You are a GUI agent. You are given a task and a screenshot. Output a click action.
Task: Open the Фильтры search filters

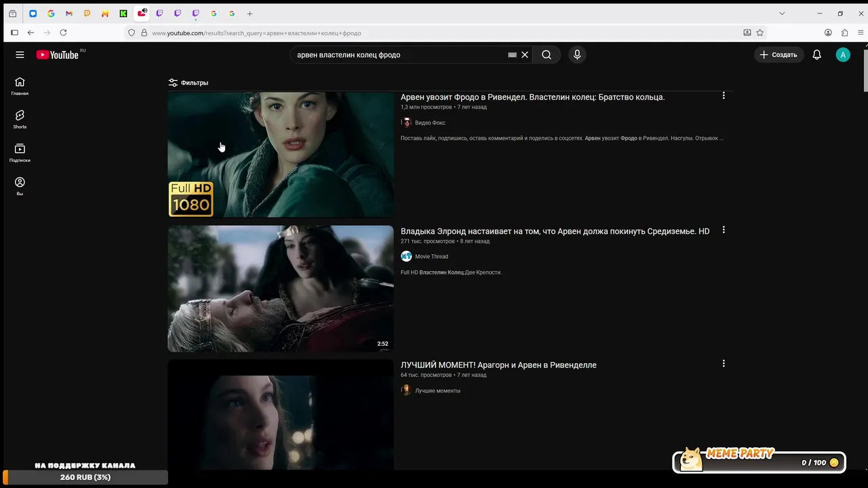[189, 83]
